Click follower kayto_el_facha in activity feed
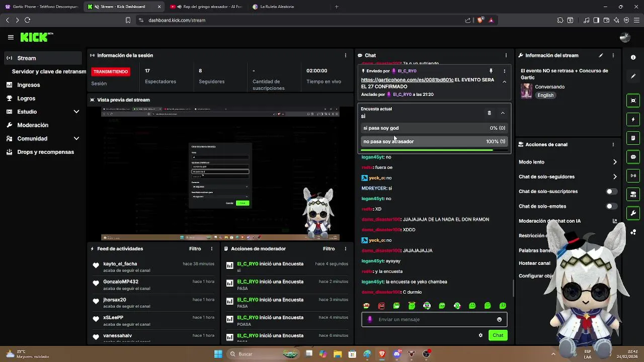This screenshot has height=362, width=644. 120,264
